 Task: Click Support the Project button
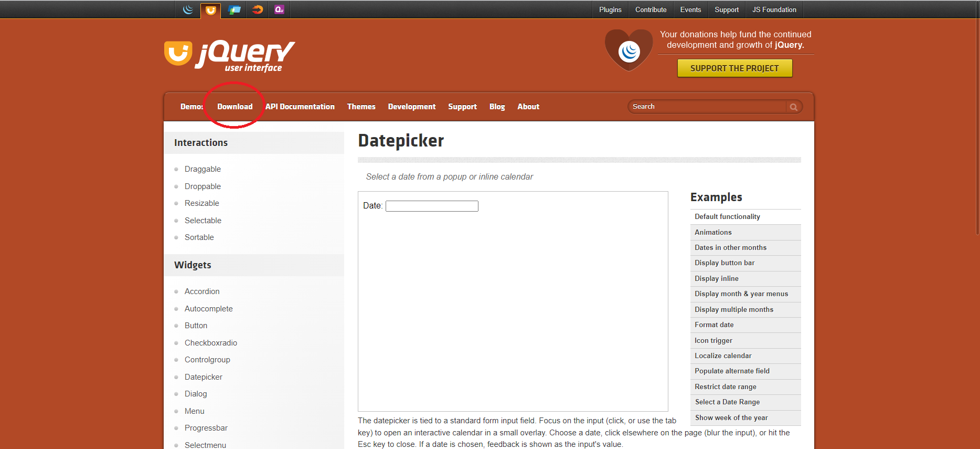pos(734,68)
